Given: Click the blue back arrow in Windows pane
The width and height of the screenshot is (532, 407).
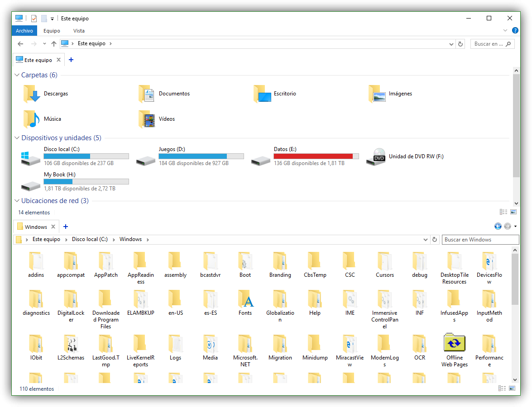Looking at the screenshot, I should pos(498,227).
